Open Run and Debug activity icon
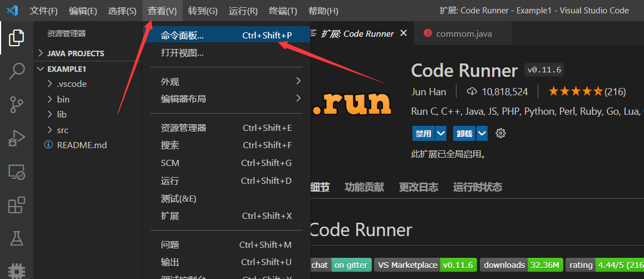The width and height of the screenshot is (644, 279). [x=17, y=138]
